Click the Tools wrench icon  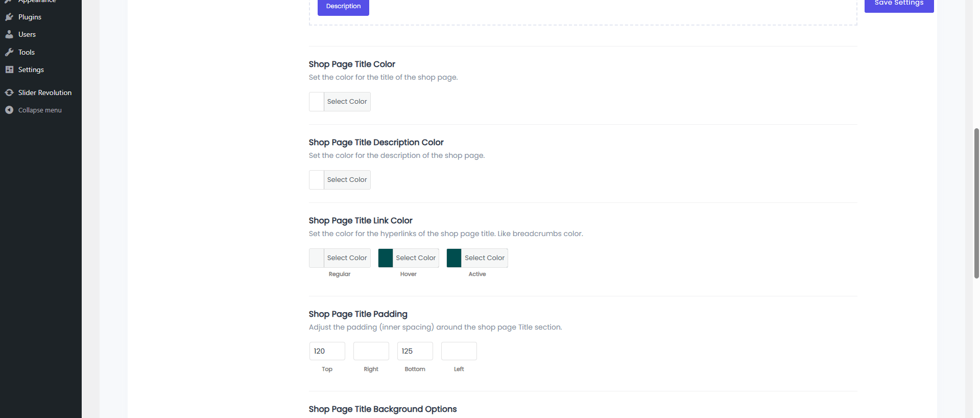pos(9,52)
